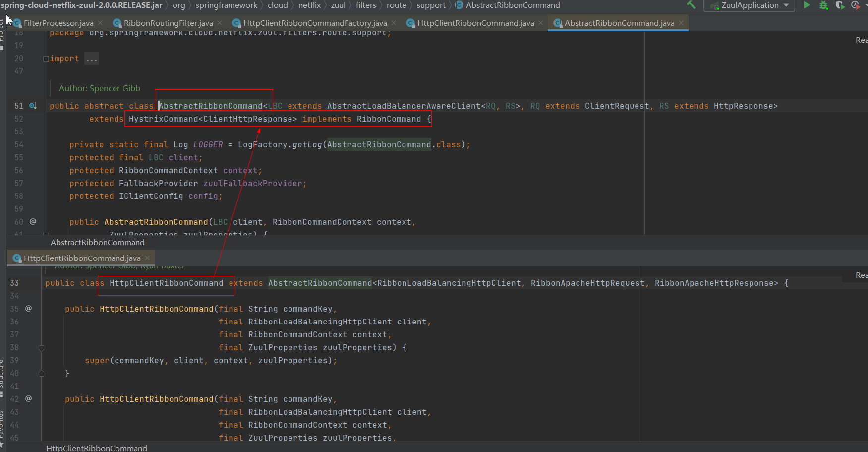Collapse the fold marker at line 40
The width and height of the screenshot is (868, 452).
point(42,373)
